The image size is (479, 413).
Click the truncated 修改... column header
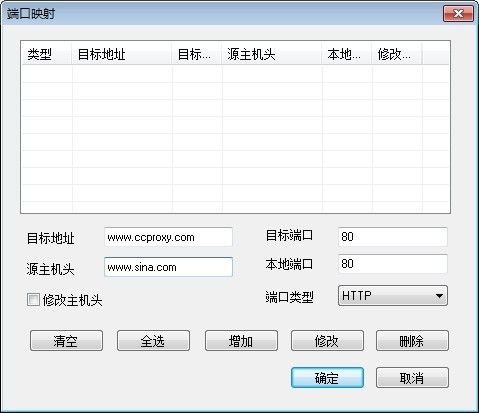[x=397, y=54]
